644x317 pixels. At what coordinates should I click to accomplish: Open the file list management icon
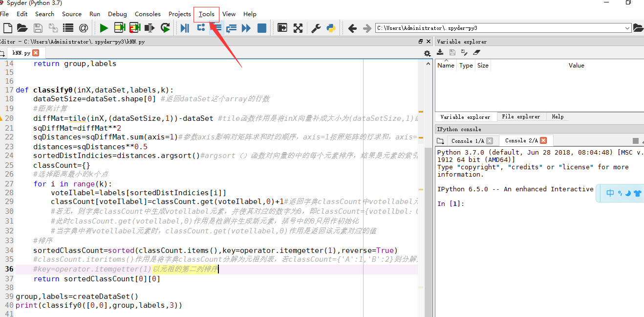(x=68, y=28)
